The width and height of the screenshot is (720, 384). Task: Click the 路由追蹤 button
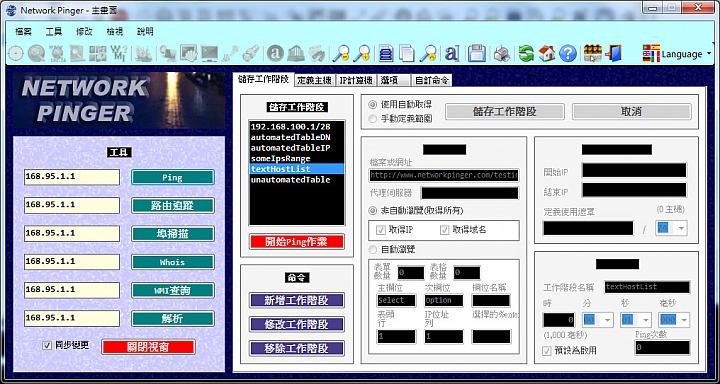(173, 205)
